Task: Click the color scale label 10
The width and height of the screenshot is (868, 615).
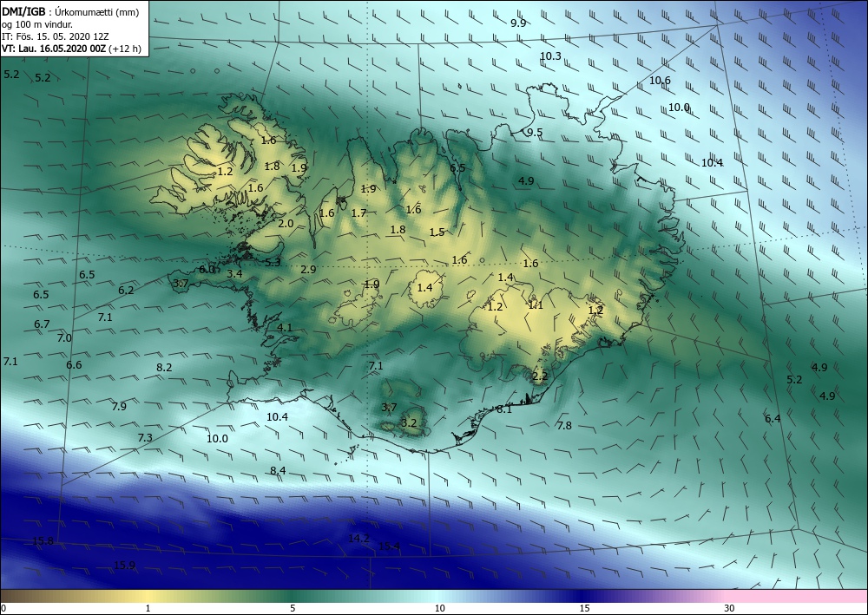Action: pyautogui.click(x=439, y=608)
